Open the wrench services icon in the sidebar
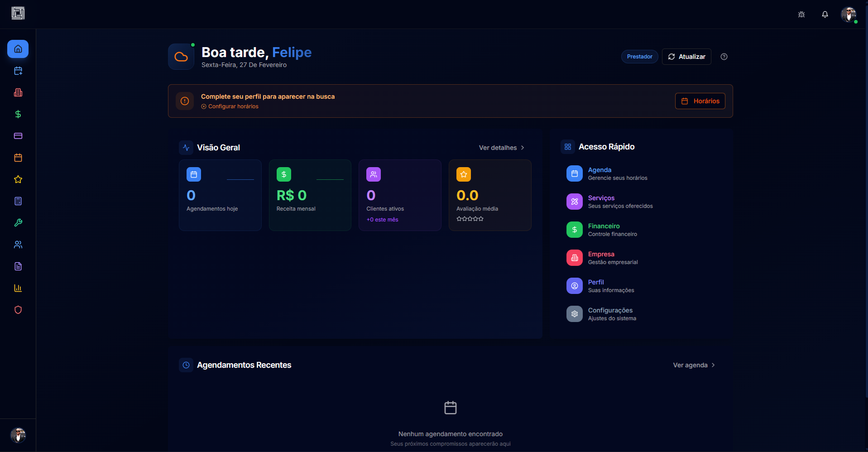This screenshot has height=452, width=868. point(18,223)
